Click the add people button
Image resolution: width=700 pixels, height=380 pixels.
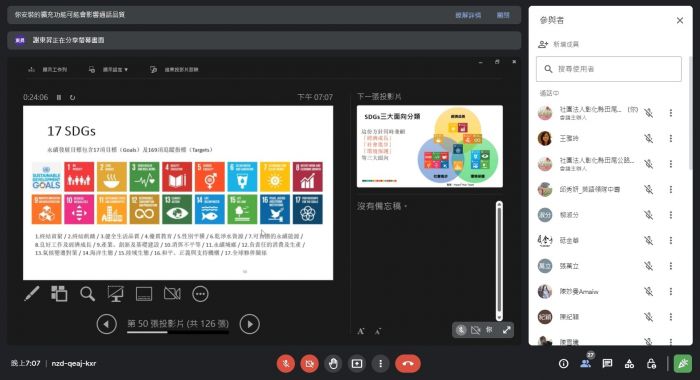(x=558, y=44)
